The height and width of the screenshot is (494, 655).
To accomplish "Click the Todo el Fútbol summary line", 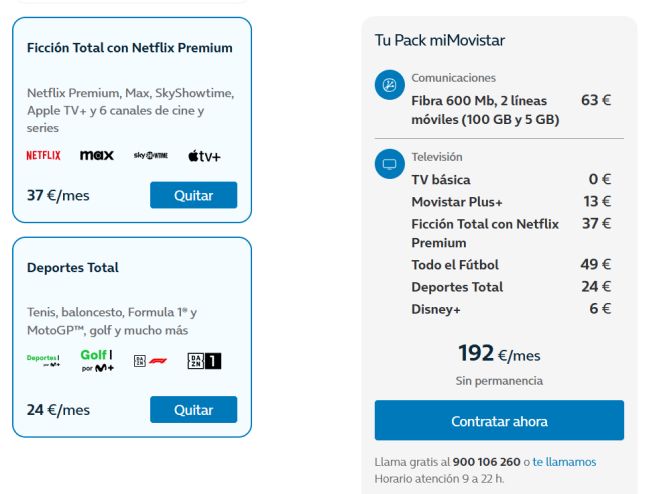I will [x=455, y=265].
